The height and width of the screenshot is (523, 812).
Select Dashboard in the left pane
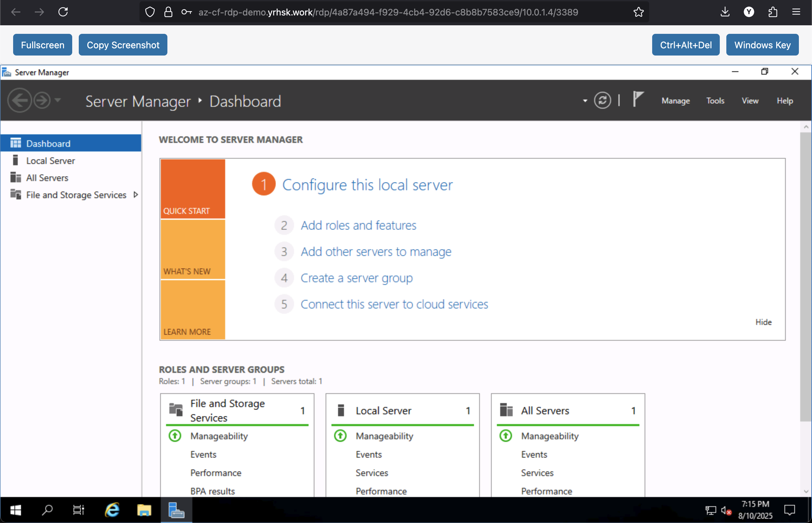[71, 143]
